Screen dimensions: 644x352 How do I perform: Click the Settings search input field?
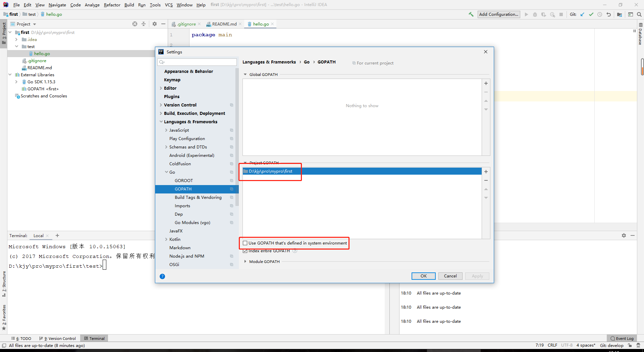tap(197, 62)
